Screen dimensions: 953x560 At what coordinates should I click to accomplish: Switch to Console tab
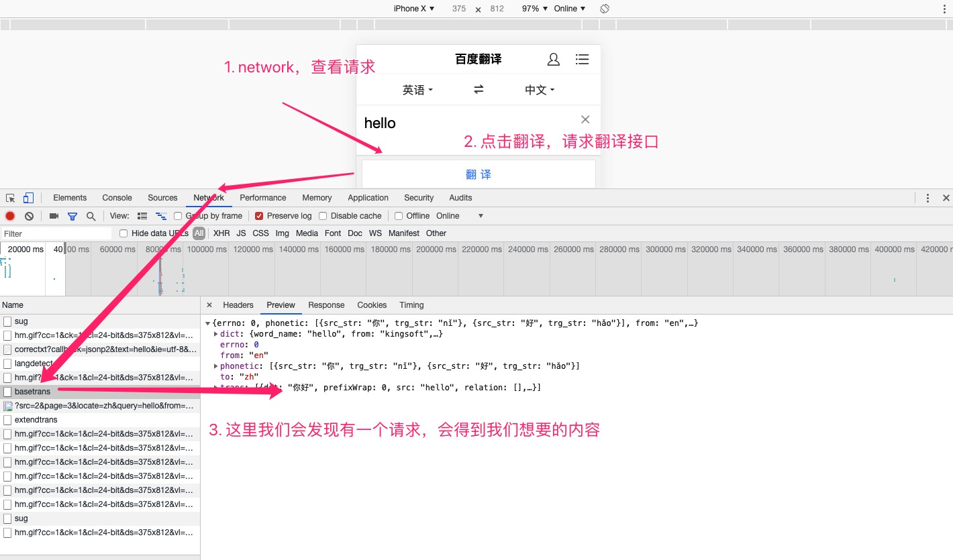point(117,198)
